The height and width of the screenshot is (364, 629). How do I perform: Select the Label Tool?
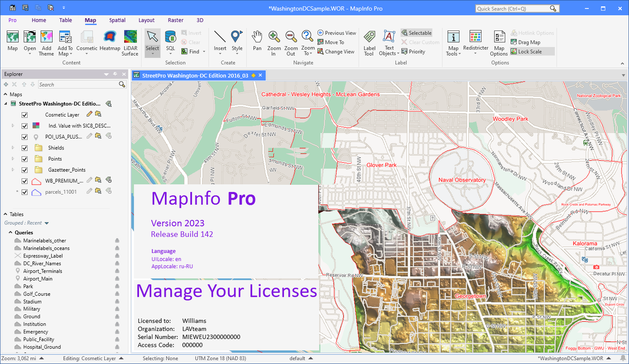coord(369,43)
